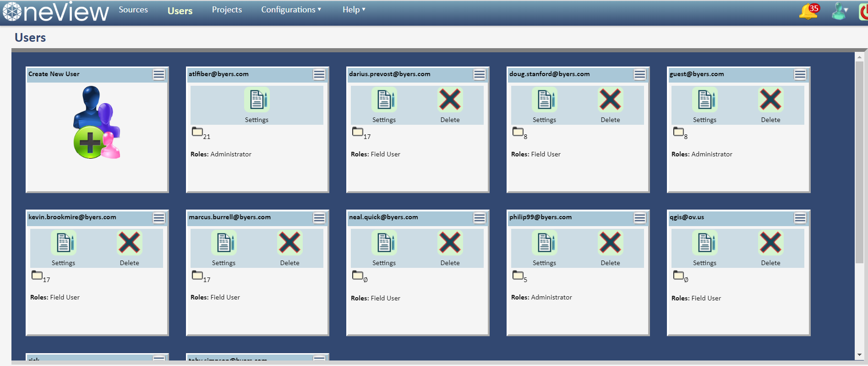This screenshot has height=366, width=868.
Task: Click the scrollbar up arrow
Action: (859, 57)
